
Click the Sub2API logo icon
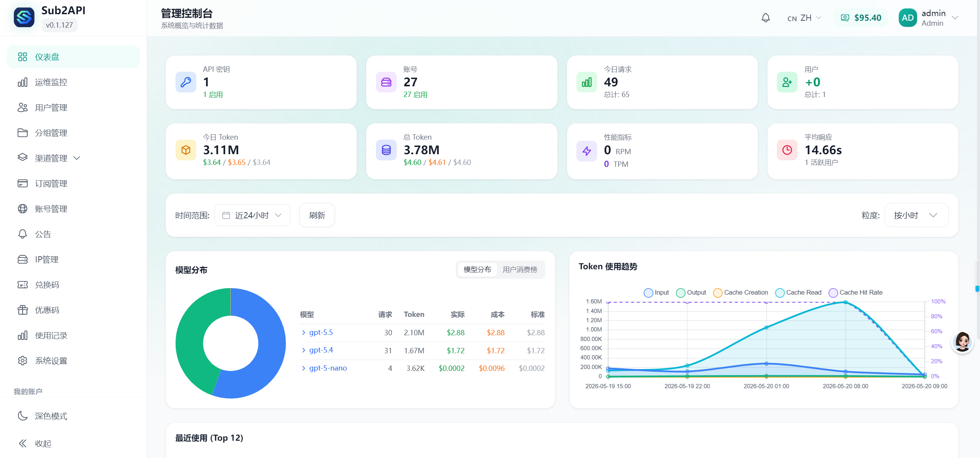pyautogui.click(x=24, y=18)
